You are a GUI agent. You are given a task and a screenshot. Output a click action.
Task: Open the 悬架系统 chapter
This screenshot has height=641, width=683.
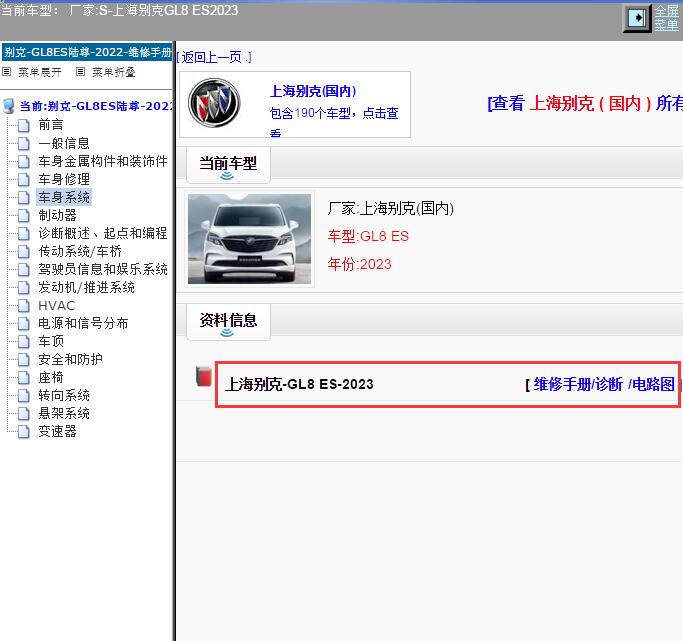tap(64, 414)
